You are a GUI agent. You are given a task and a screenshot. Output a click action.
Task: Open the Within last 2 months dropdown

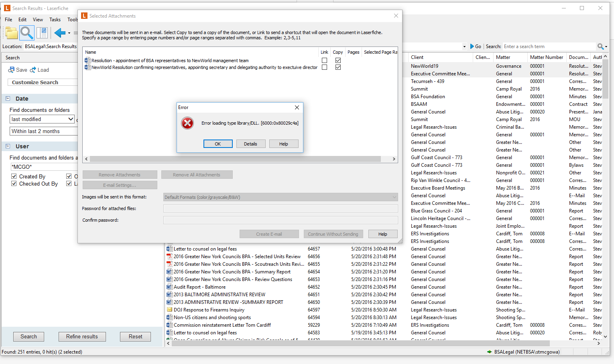click(43, 131)
